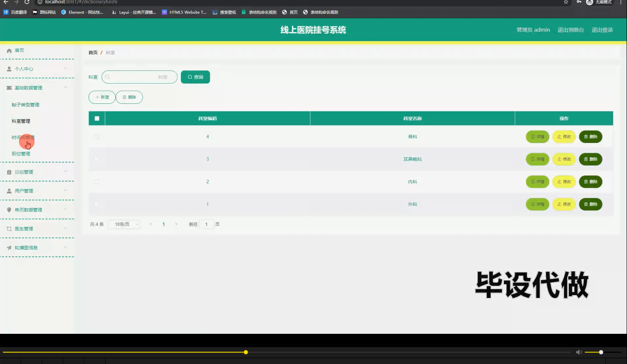This screenshot has height=364, width=627.
Task: Open 时间段管理 in the sidebar
Action: click(x=23, y=138)
